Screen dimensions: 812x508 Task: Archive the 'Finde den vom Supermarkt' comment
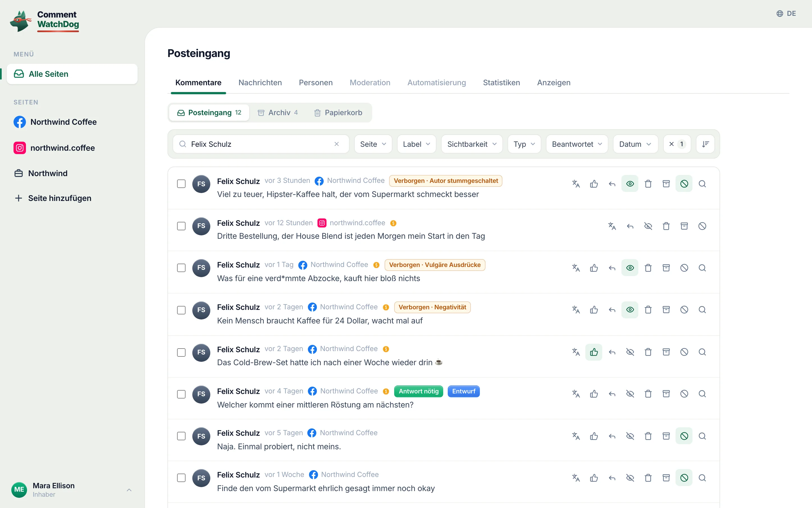coord(667,478)
